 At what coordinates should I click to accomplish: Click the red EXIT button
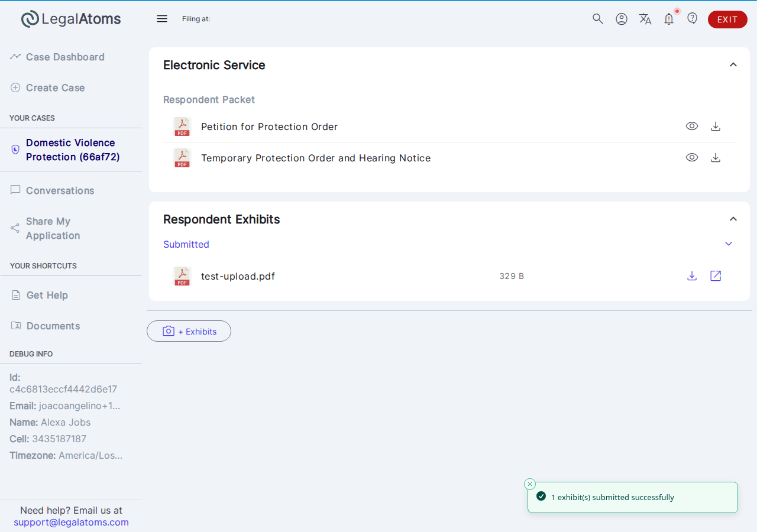pyautogui.click(x=727, y=20)
